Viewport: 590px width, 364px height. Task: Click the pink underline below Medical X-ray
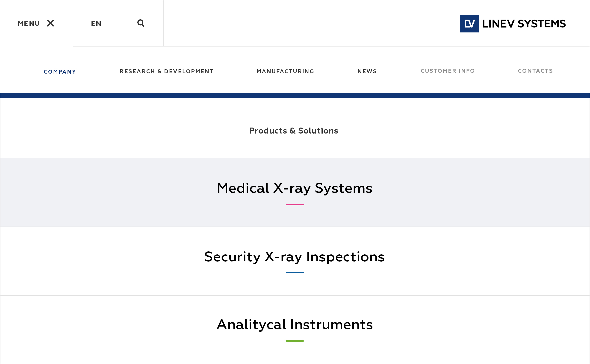pos(295,205)
